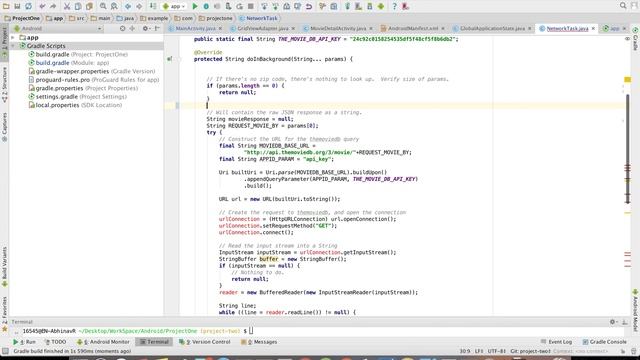
Task: Switch to MovieDetailActivity.java tab
Action: pos(338,29)
